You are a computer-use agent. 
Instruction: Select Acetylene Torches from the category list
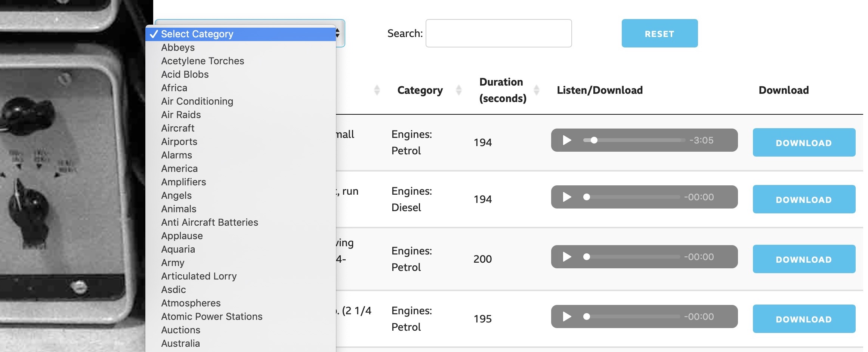[203, 61]
